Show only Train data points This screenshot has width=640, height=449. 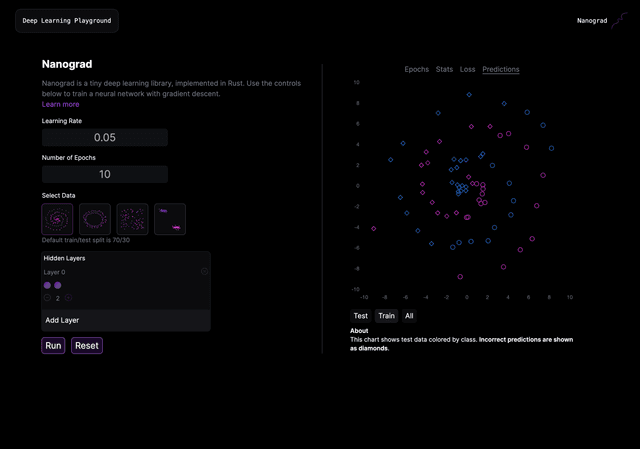(386, 316)
